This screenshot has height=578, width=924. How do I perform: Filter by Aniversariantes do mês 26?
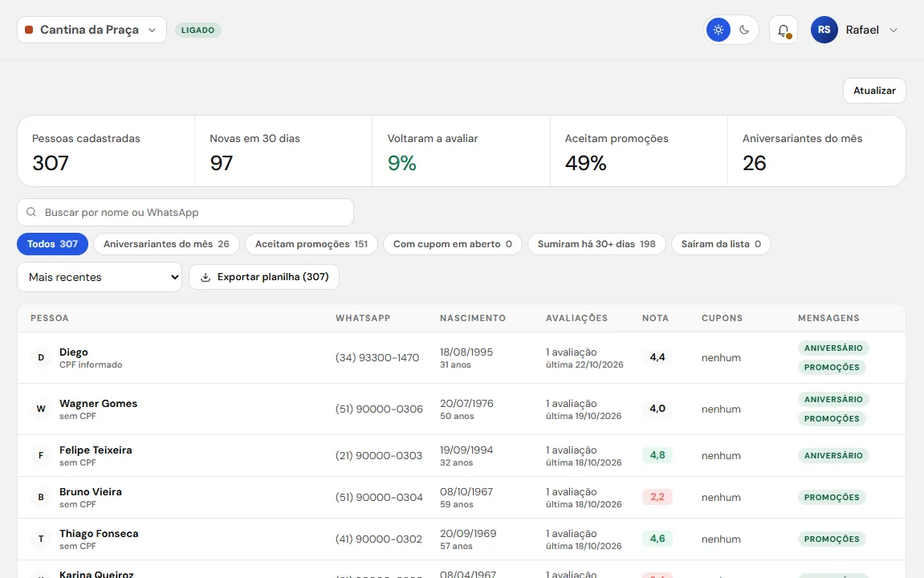point(166,244)
